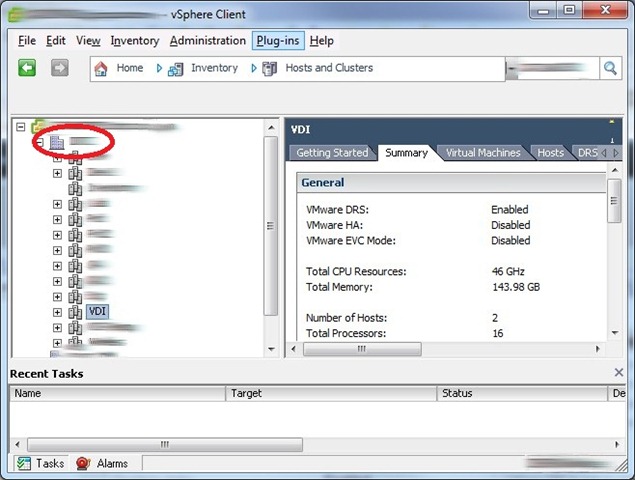Click the inventory tree scroll-up arrow
Viewport: 635px width, 480px height.
[271, 128]
